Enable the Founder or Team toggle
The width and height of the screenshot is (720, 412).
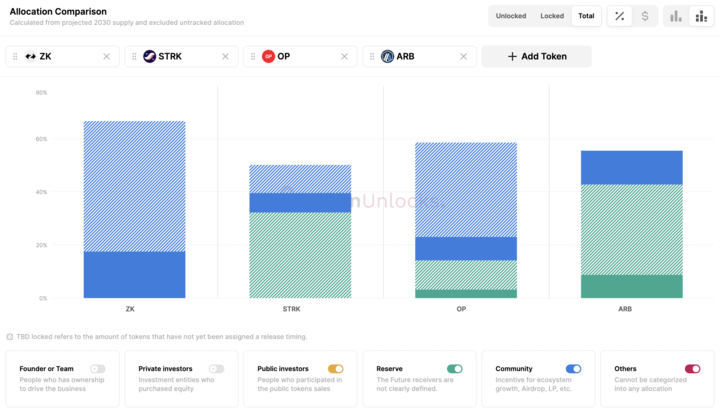(x=98, y=369)
